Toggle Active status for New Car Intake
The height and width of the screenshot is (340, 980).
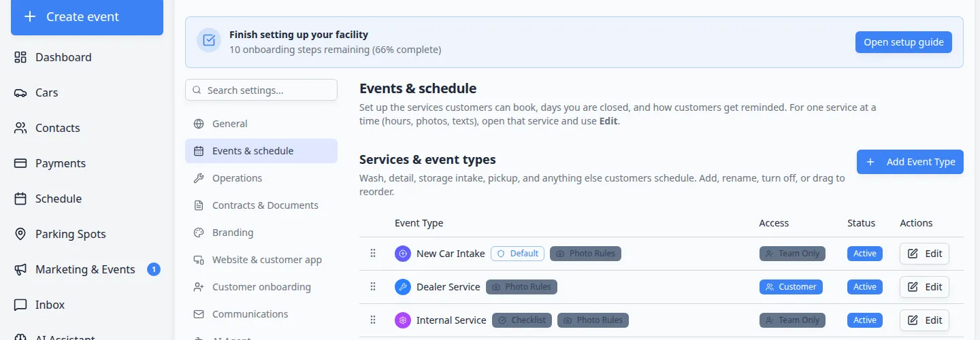[865, 253]
